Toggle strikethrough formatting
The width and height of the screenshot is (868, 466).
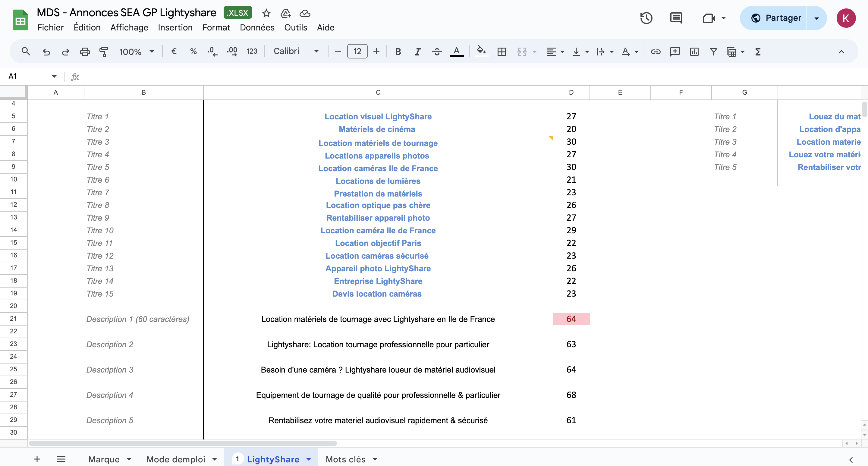coord(437,52)
